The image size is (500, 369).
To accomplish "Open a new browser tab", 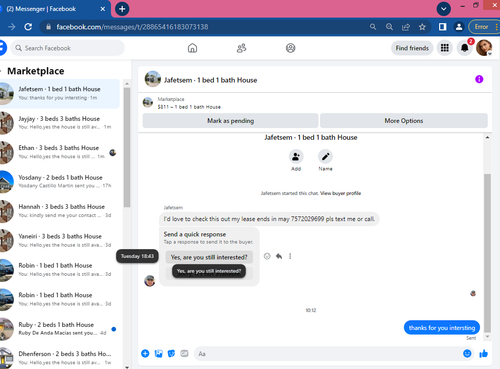I will point(122,9).
